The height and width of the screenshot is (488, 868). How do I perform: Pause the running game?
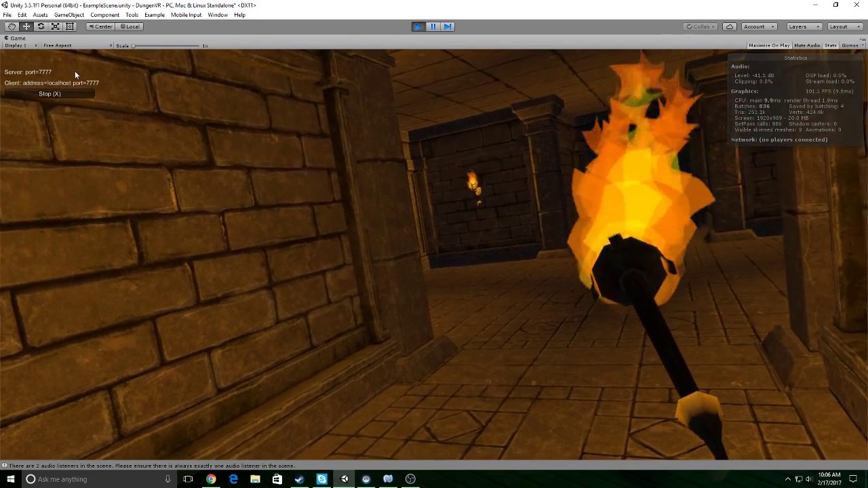point(433,26)
